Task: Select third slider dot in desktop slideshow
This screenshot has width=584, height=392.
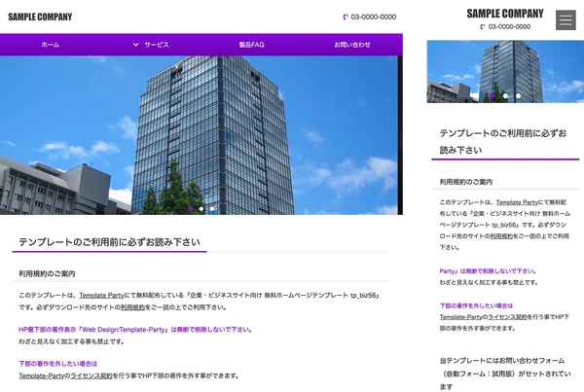Action: click(212, 209)
